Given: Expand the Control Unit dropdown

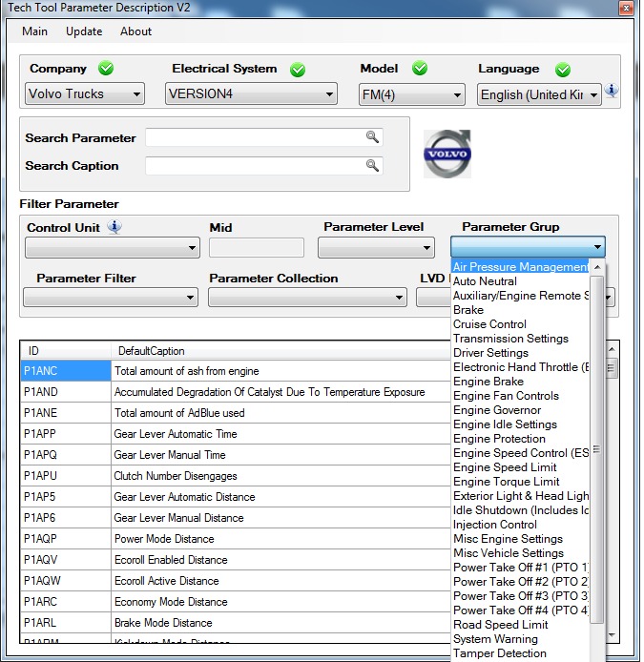Looking at the screenshot, I should coord(113,248).
